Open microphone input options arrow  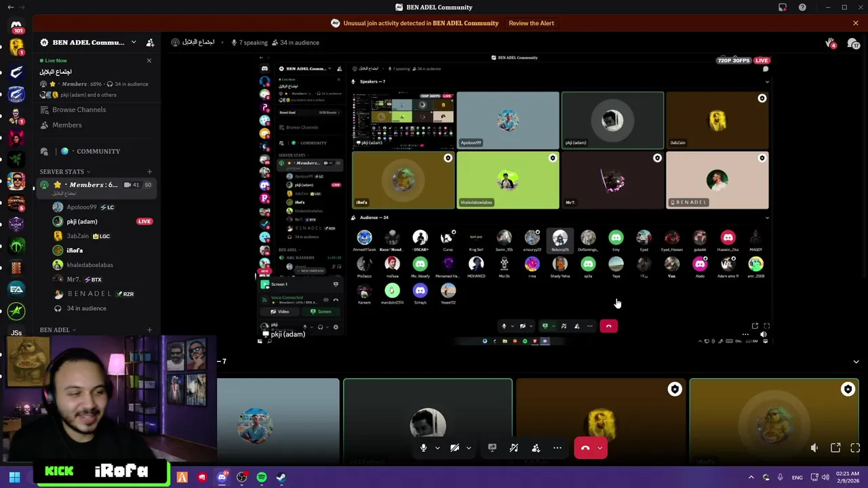(437, 448)
